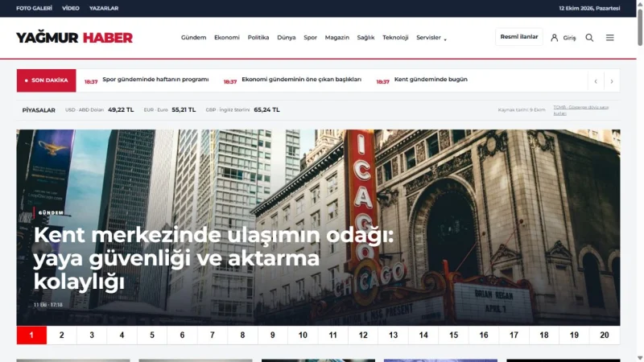Select slider page 5
This screenshot has width=644, height=362.
click(x=152, y=335)
